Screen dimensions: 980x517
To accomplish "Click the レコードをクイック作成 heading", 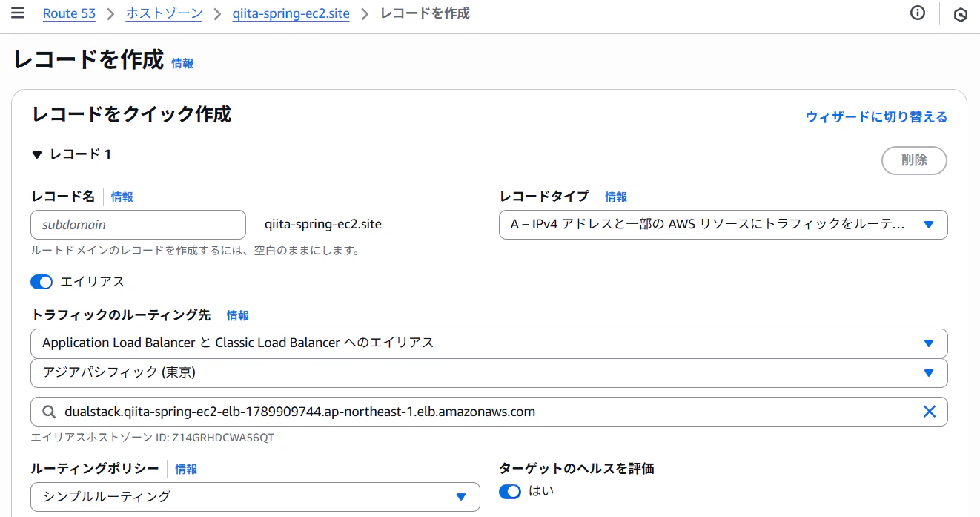I will [132, 114].
